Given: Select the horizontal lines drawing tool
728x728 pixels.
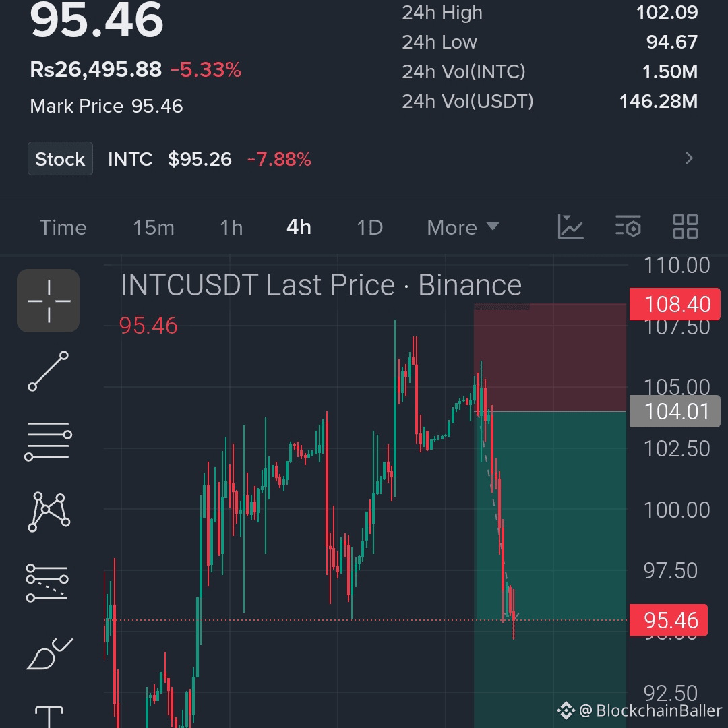Looking at the screenshot, I should (49, 441).
